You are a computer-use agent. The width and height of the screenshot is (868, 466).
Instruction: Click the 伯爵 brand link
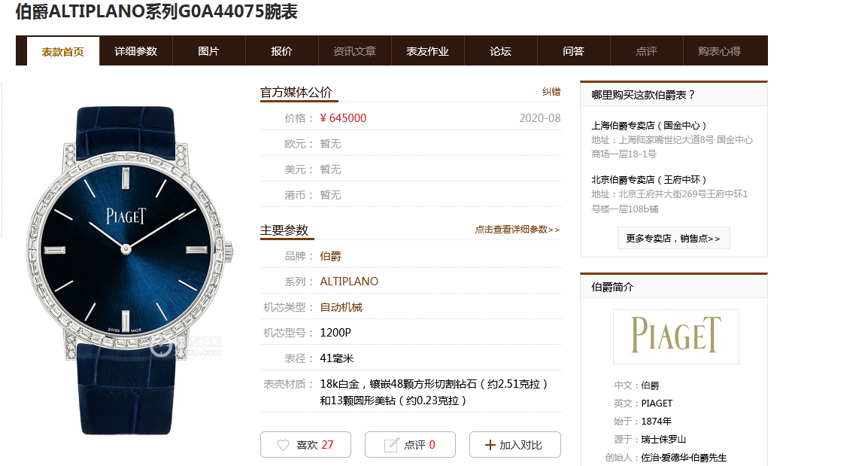coord(330,256)
